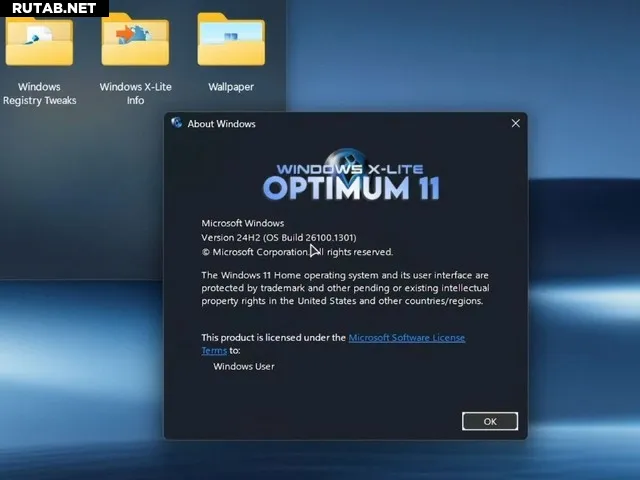Viewport: 640px width, 480px height.
Task: Click the About Windows title bar icon
Action: coord(177,124)
